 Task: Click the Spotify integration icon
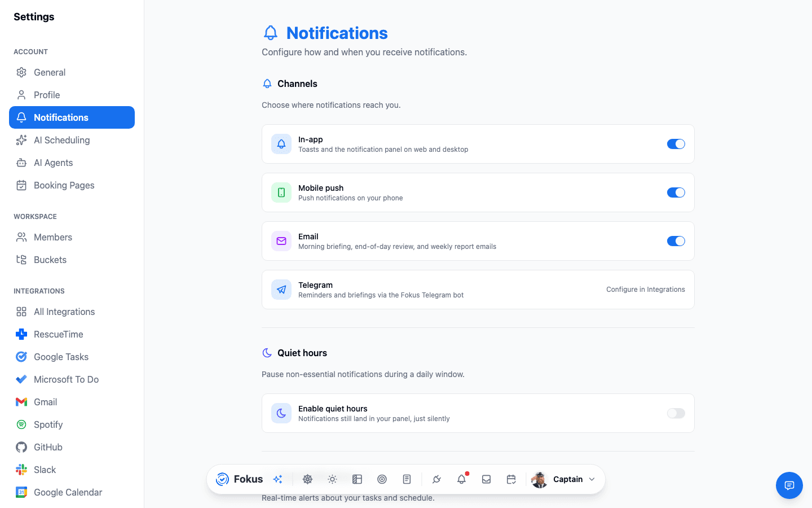[x=21, y=424]
